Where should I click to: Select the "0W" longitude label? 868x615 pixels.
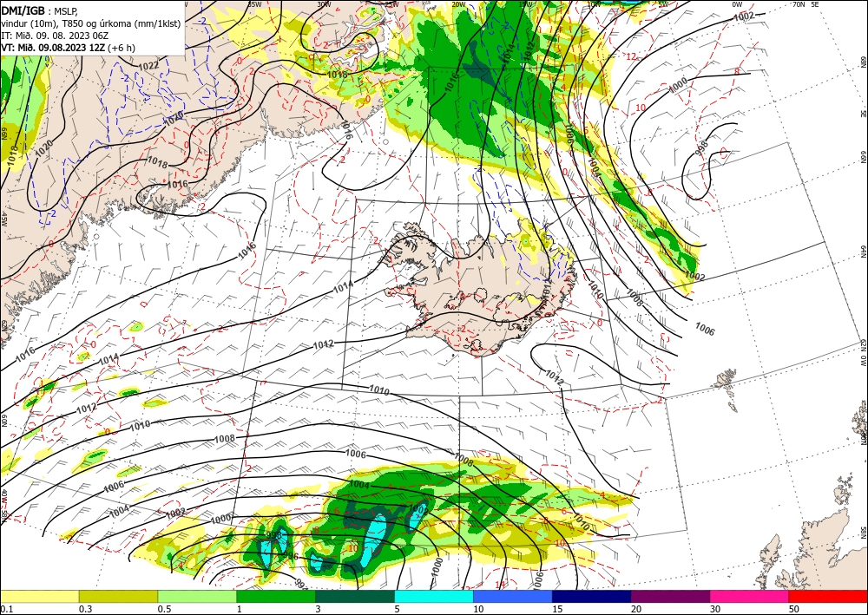[737, 3]
